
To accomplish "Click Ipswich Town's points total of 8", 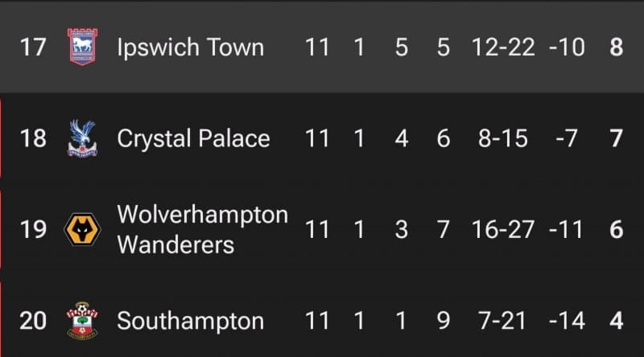I will pyautogui.click(x=617, y=47).
